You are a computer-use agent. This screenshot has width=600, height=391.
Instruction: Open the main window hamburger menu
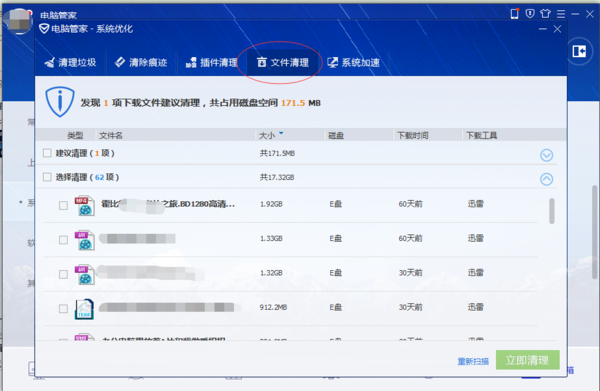click(561, 14)
